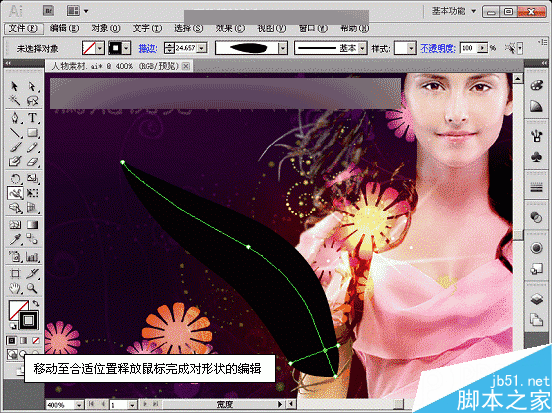Select the Line Segment tool

point(15,132)
